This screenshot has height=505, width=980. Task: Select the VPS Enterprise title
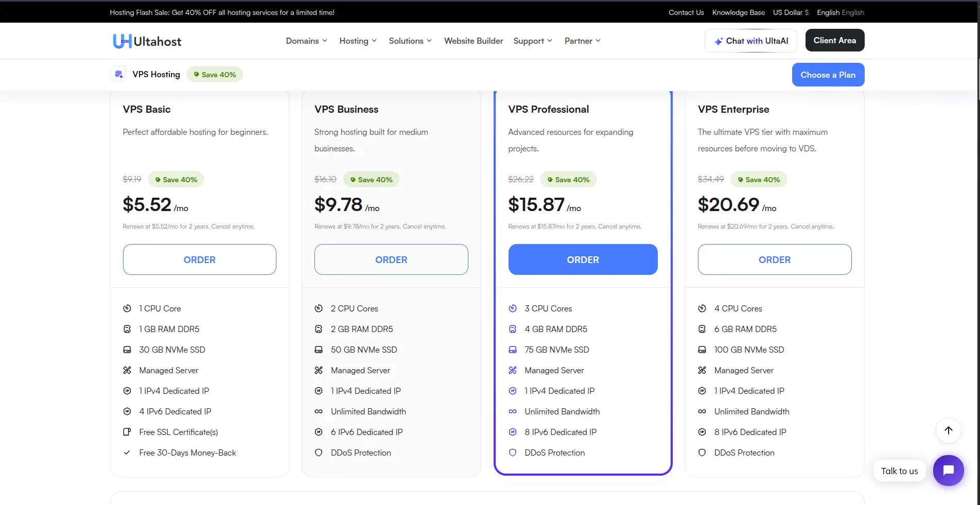733,109
